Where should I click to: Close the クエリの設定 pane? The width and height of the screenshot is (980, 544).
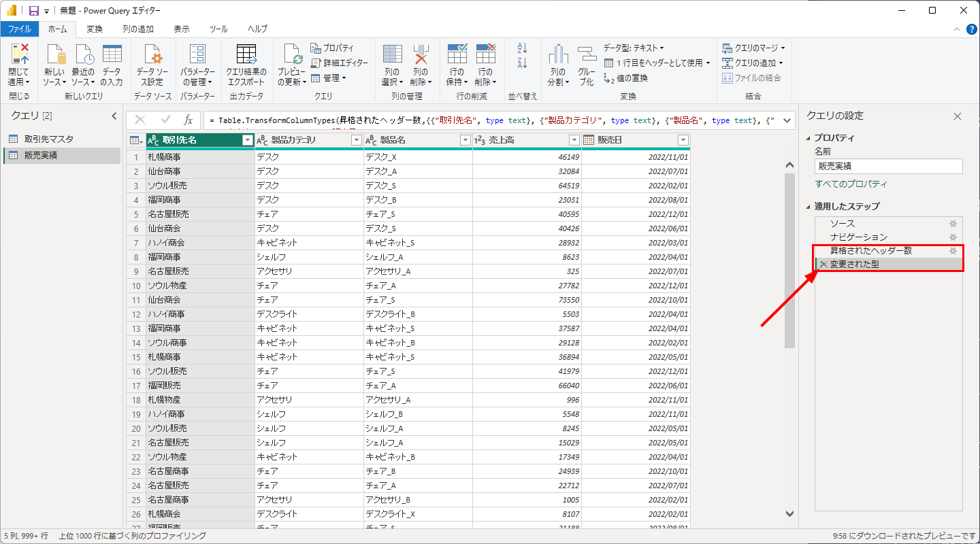click(x=958, y=116)
